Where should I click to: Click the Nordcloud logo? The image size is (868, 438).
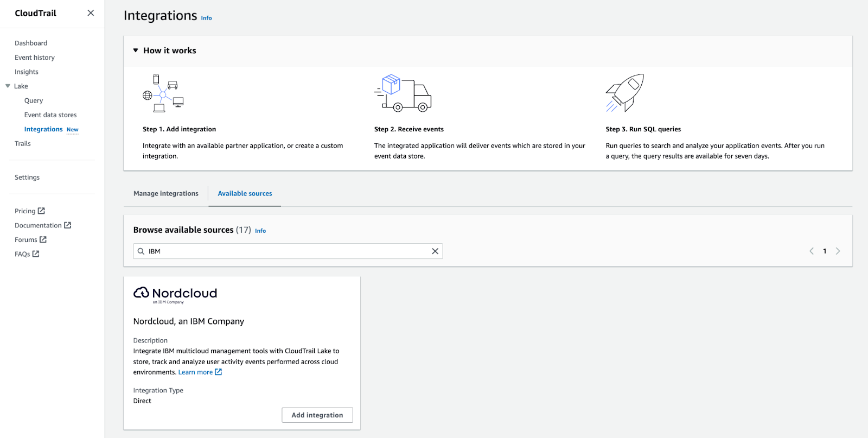click(175, 294)
